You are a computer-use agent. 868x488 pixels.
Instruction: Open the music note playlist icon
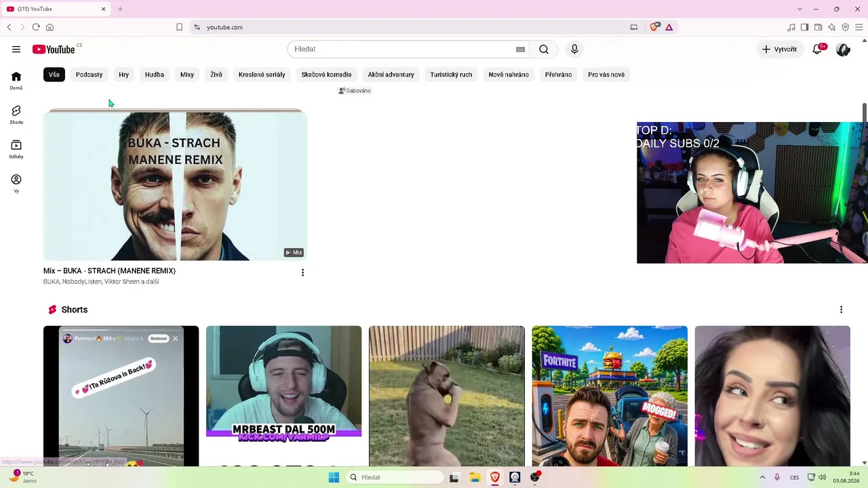pyautogui.click(x=791, y=27)
